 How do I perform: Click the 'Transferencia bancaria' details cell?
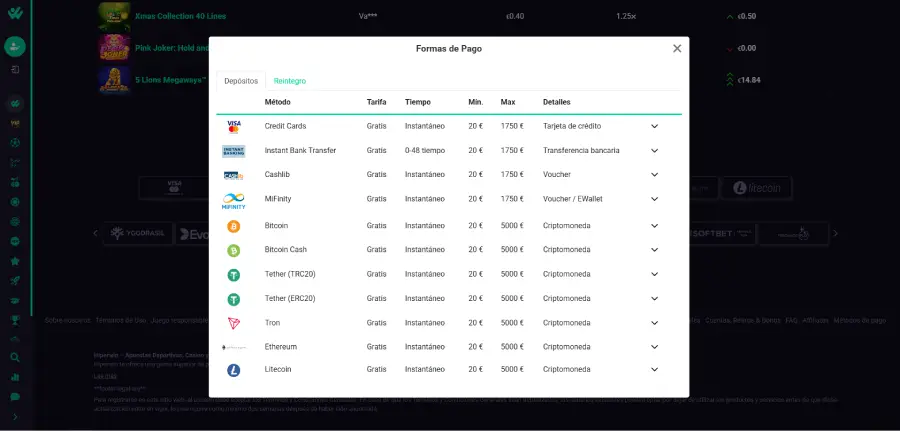(581, 151)
